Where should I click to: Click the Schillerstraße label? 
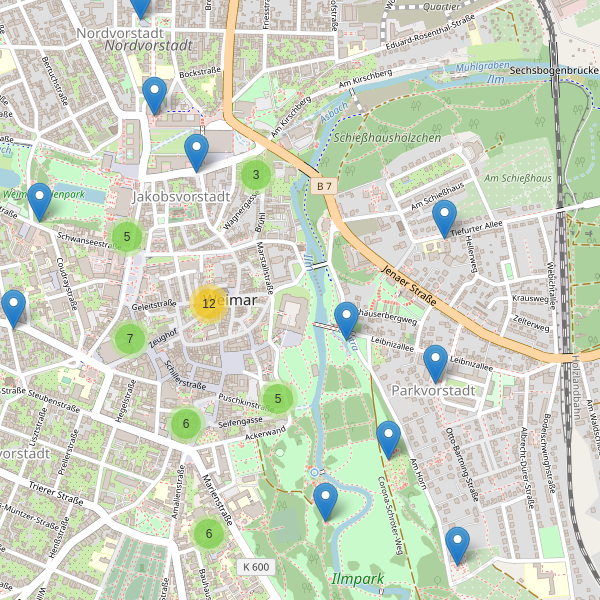point(185,375)
